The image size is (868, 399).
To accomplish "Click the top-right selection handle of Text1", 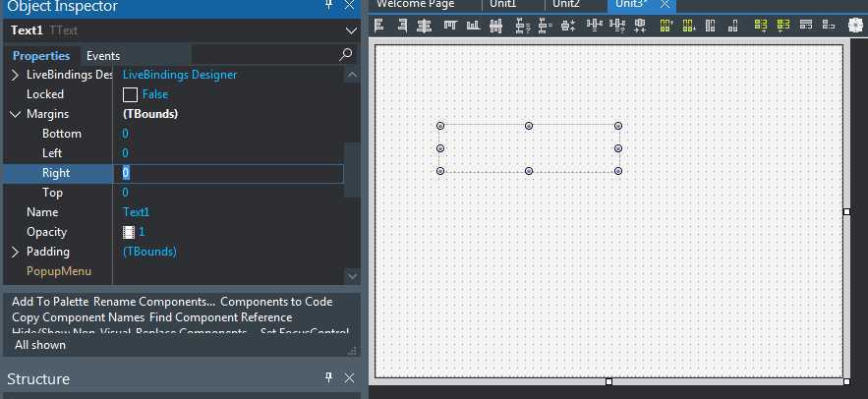I will pyautogui.click(x=617, y=126).
